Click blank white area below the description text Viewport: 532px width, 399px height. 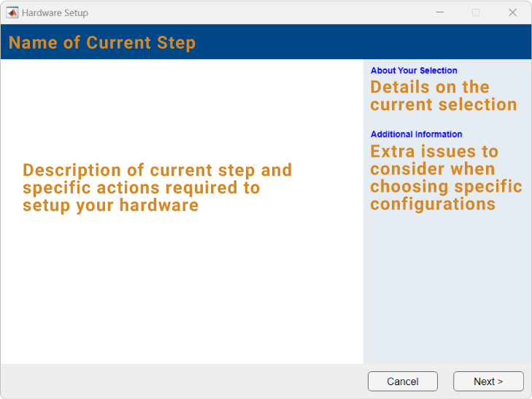182,292
